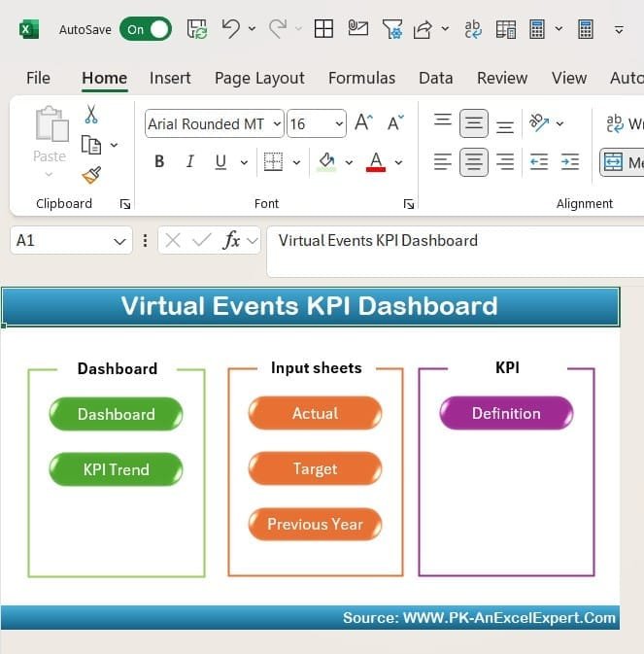The width and height of the screenshot is (644, 654).
Task: Toggle Align Left
Action: coord(443,162)
